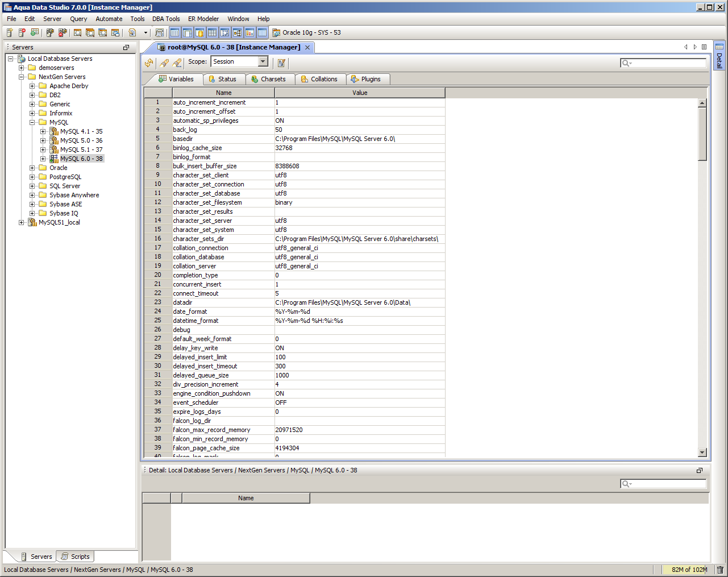
Task: Expand the MySQL 5.0 - 36 node
Action: 43,140
